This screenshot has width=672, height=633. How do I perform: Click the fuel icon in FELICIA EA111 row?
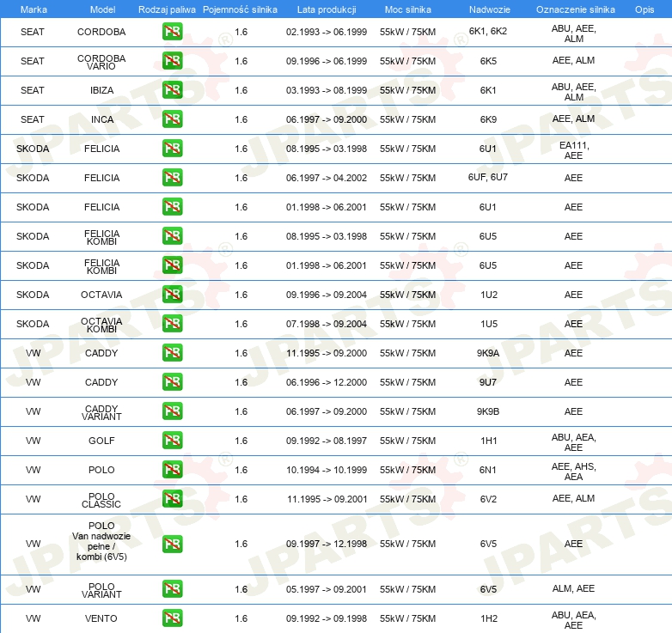pyautogui.click(x=172, y=149)
